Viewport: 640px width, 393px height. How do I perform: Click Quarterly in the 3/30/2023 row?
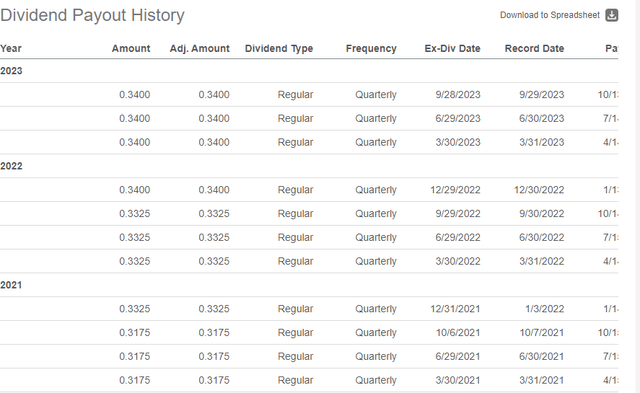pos(376,142)
